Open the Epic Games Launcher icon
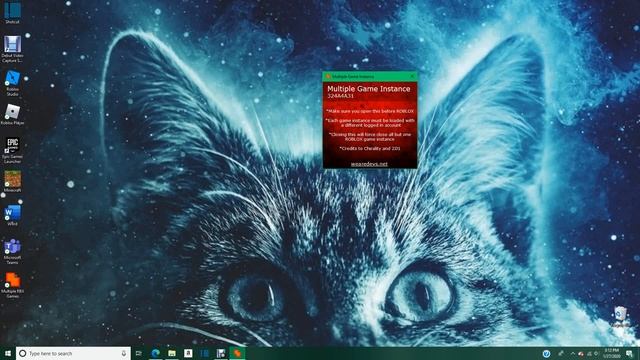640x360 pixels. tap(12, 150)
